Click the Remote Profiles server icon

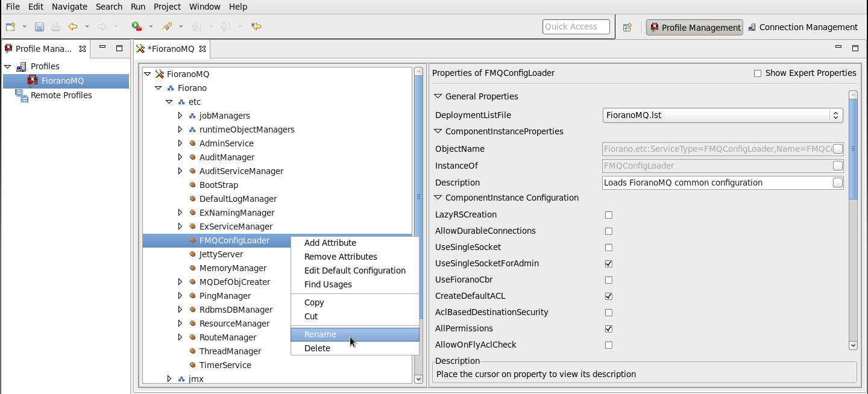pos(22,95)
